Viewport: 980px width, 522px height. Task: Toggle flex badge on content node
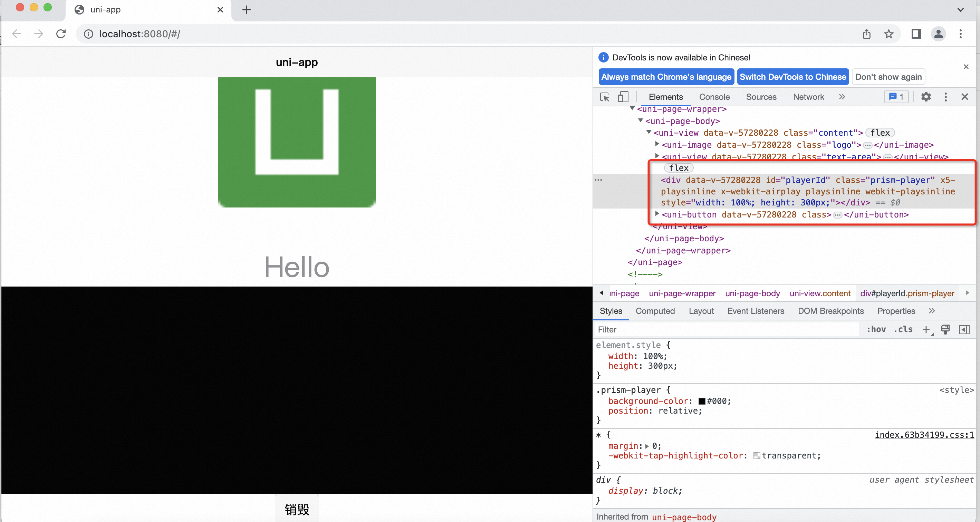click(880, 133)
